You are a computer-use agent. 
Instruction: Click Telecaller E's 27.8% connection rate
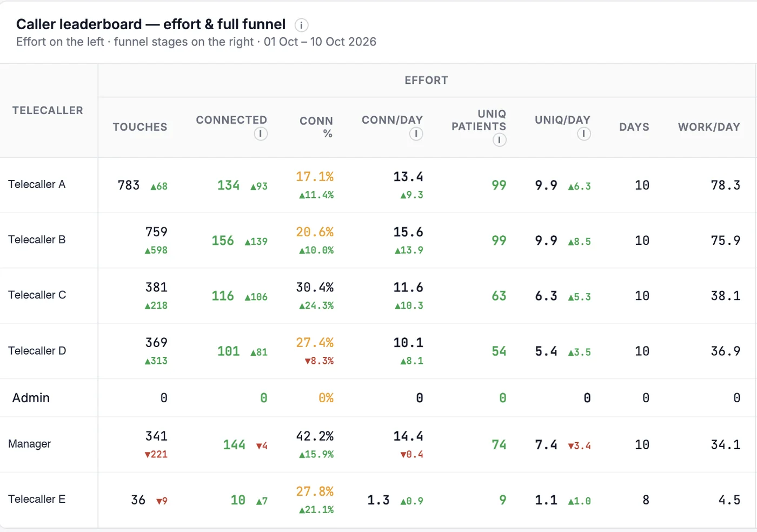[x=315, y=491]
